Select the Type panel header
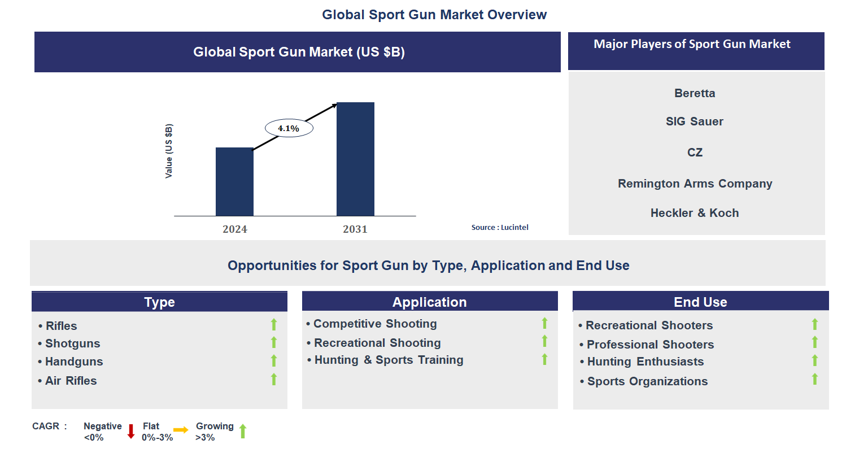 (159, 302)
